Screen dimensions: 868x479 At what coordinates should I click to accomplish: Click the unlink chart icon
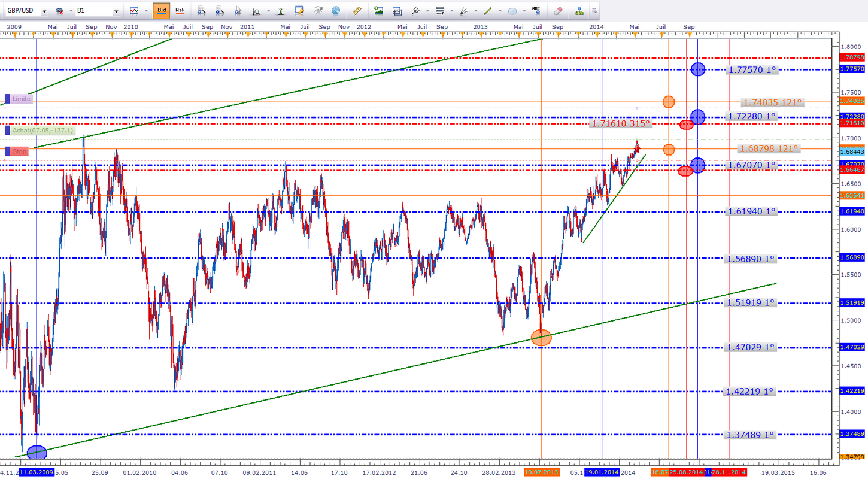(x=59, y=11)
